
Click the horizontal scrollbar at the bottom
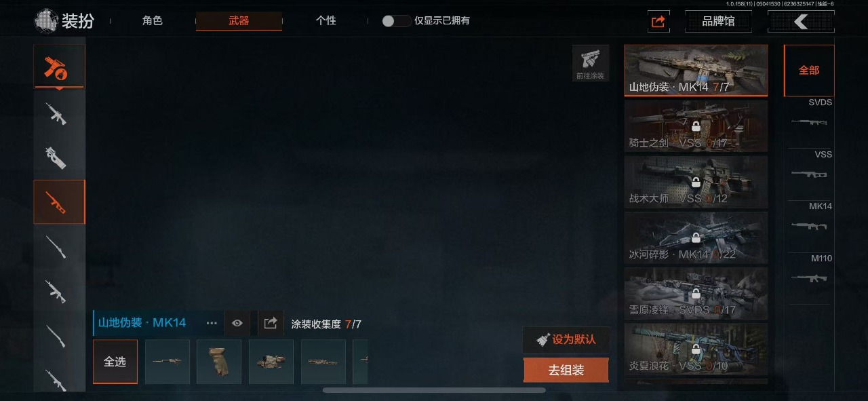tap(434, 390)
